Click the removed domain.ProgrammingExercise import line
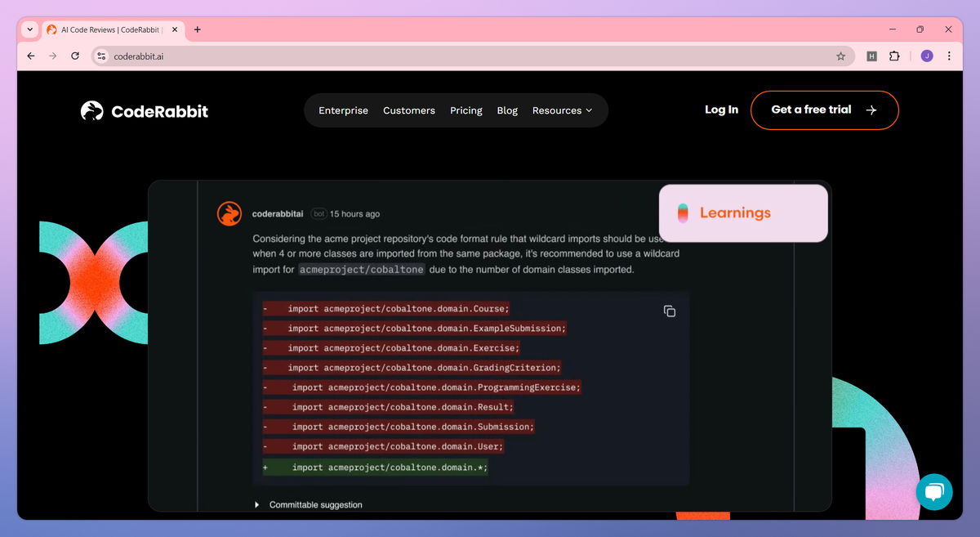Image resolution: width=980 pixels, height=537 pixels. 421,387
